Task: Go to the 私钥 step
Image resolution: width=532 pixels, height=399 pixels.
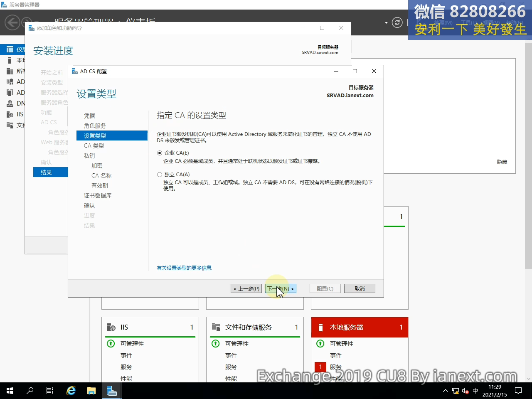Action: (89, 155)
